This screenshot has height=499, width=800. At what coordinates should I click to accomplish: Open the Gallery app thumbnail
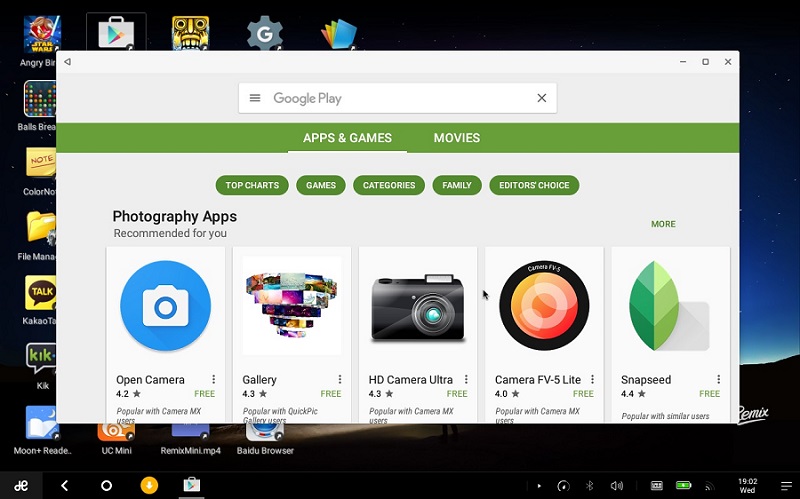292,305
